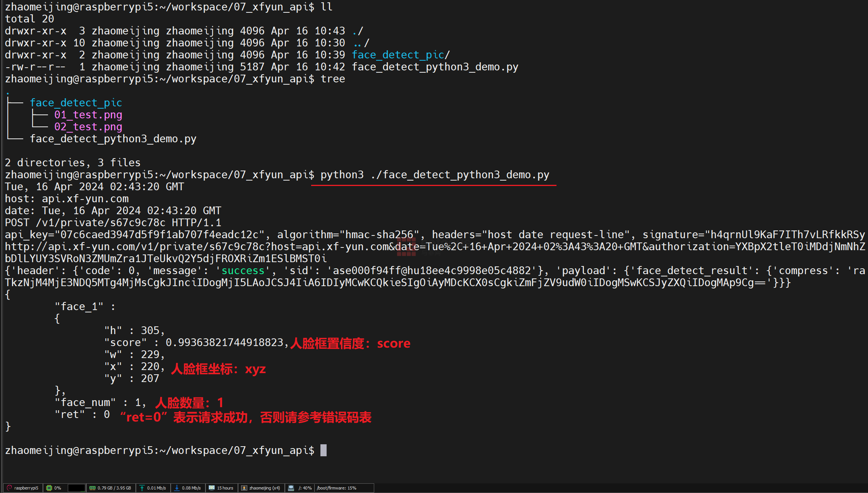Screen dimensions: 868x493
Task: Click 02_test.png in the tree listing
Action: [x=88, y=127]
